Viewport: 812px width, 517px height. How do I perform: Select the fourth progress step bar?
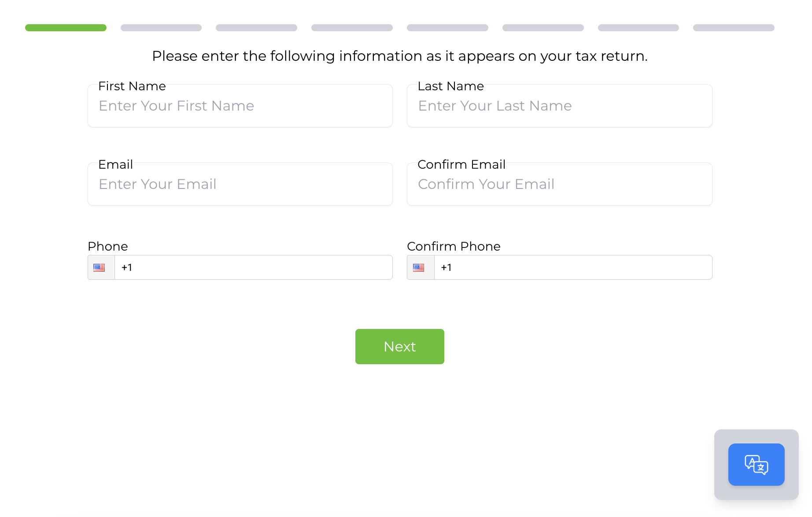(x=352, y=28)
